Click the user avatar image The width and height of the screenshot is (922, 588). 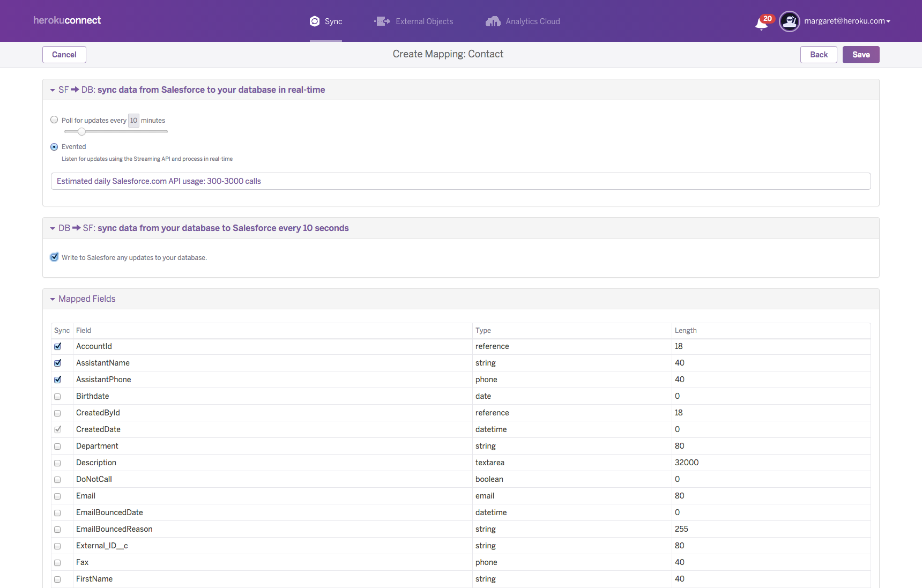[x=789, y=21]
